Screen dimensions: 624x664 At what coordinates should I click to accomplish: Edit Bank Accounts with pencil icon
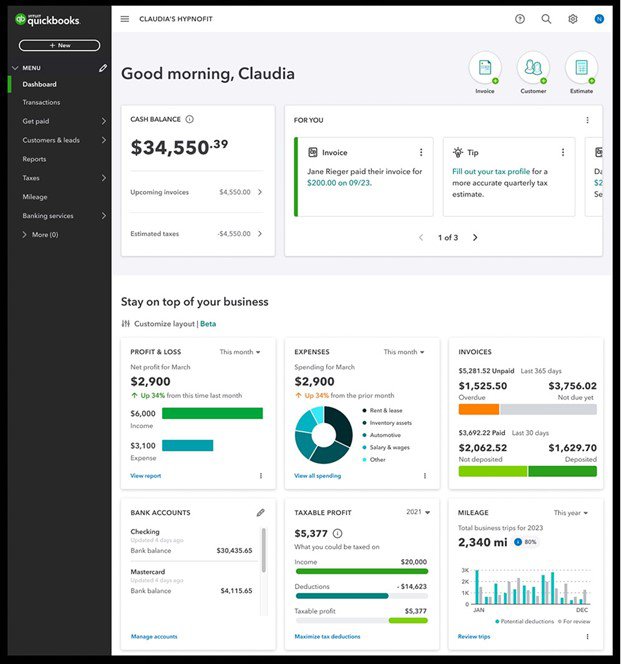click(x=261, y=512)
